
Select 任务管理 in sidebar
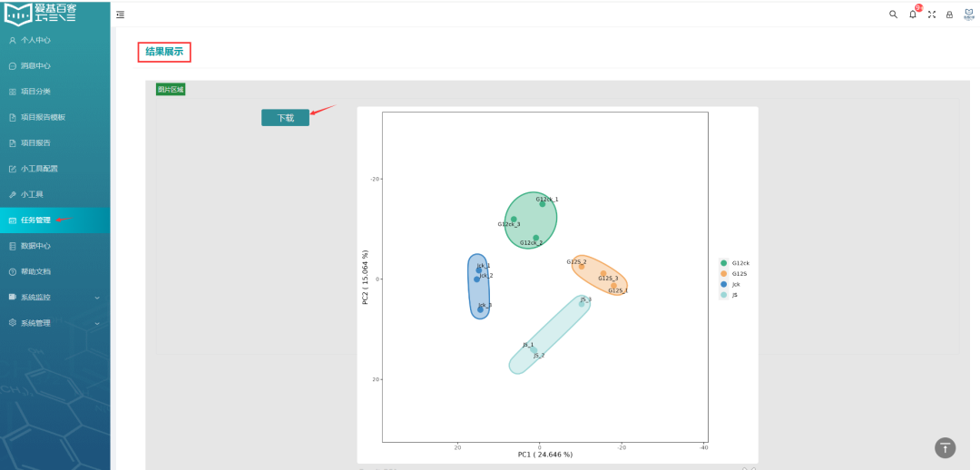[55, 220]
